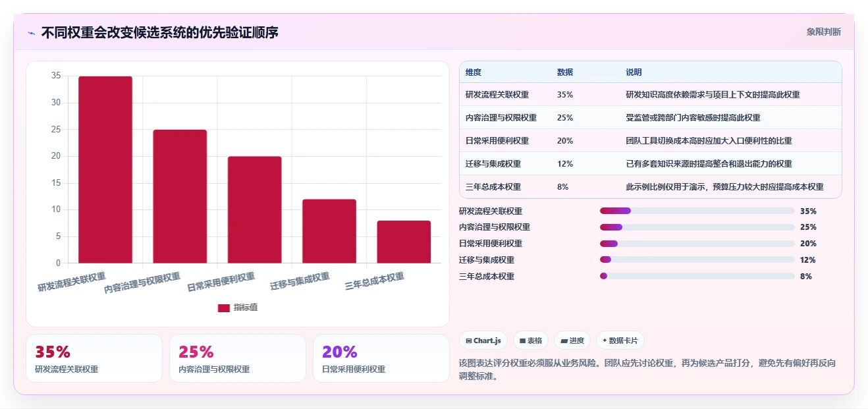Image resolution: width=868 pixels, height=409 pixels.
Task: Click the x-axis label 内容治理与权限权重
Action: pyautogui.click(x=142, y=283)
